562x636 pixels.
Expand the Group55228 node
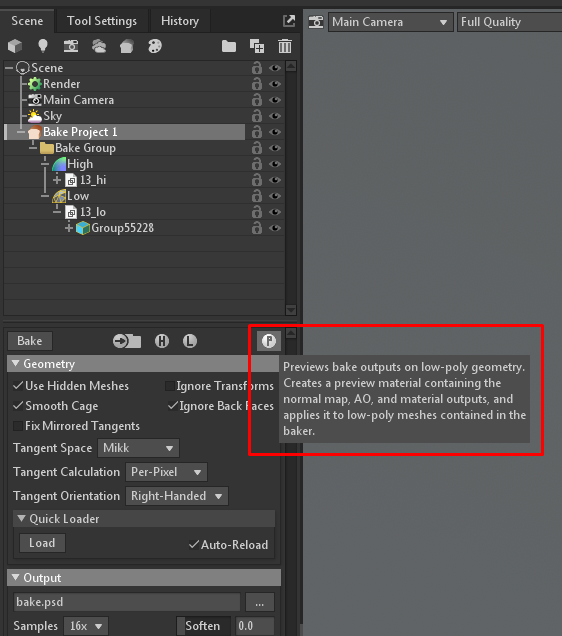click(69, 228)
